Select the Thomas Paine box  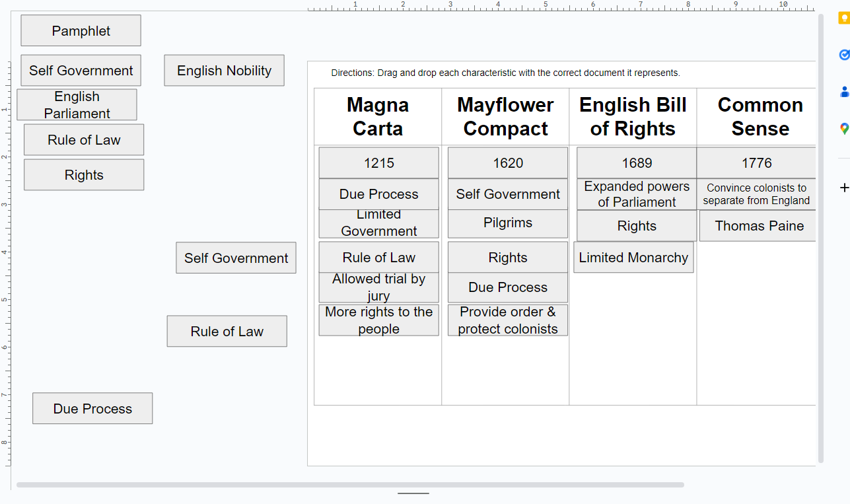[758, 226]
